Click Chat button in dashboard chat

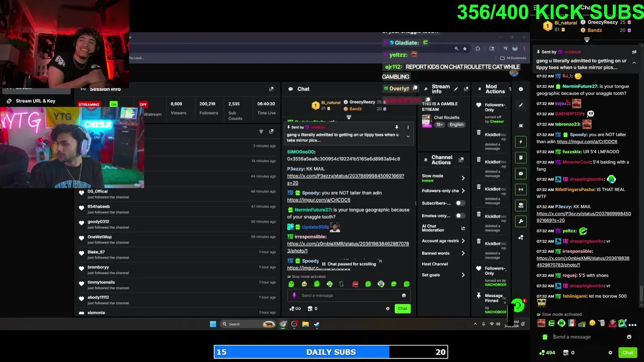(x=403, y=309)
